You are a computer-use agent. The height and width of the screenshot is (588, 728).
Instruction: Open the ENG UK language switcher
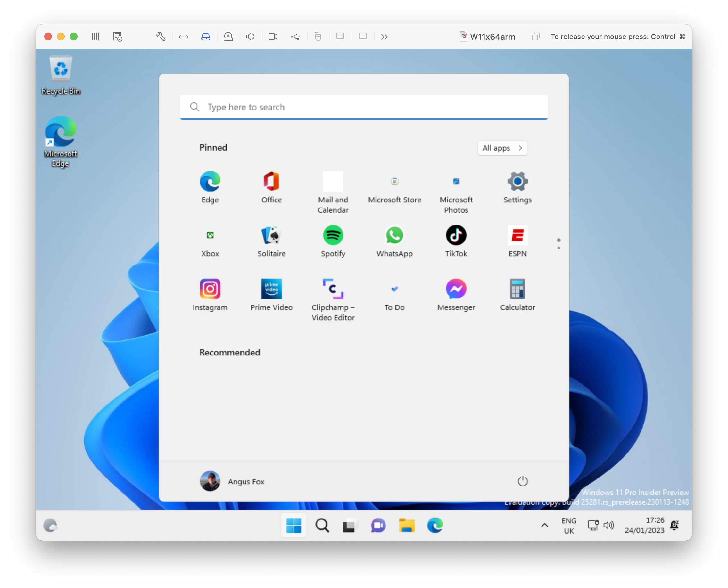tap(569, 525)
